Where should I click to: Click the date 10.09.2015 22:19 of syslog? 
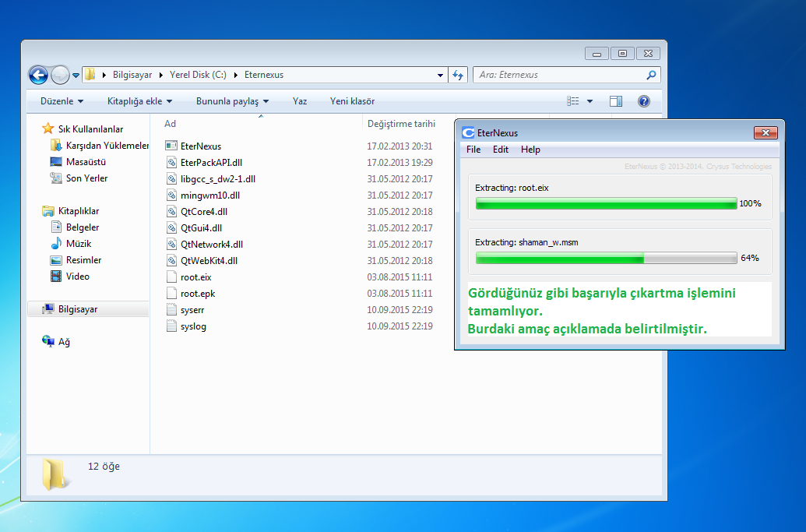(x=399, y=326)
